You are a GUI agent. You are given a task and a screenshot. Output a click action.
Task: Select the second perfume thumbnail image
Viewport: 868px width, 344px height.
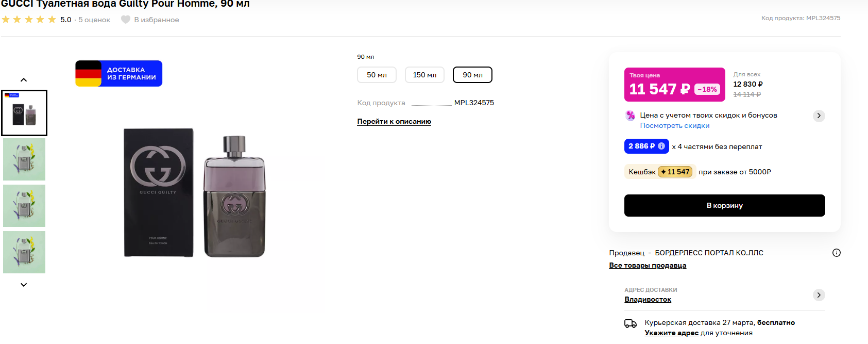pyautogui.click(x=24, y=159)
